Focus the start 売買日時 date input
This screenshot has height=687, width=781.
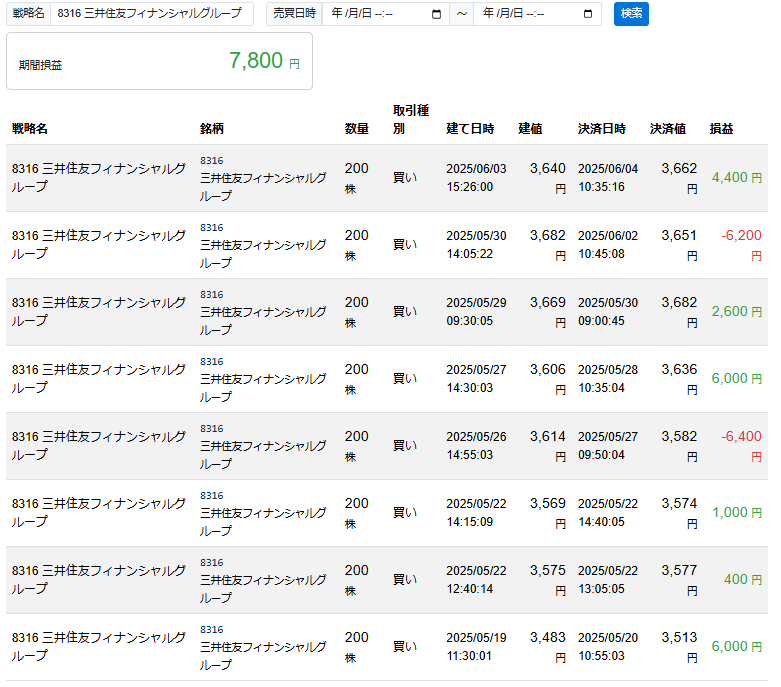386,14
